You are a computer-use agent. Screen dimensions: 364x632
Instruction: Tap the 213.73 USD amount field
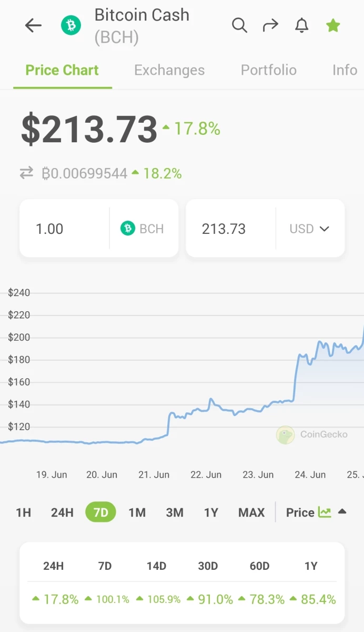[231, 228]
